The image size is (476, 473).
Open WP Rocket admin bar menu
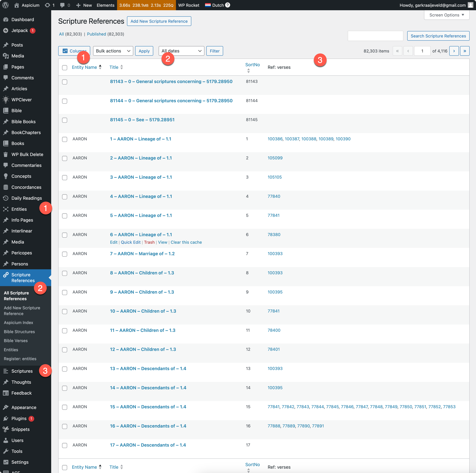pos(189,5)
